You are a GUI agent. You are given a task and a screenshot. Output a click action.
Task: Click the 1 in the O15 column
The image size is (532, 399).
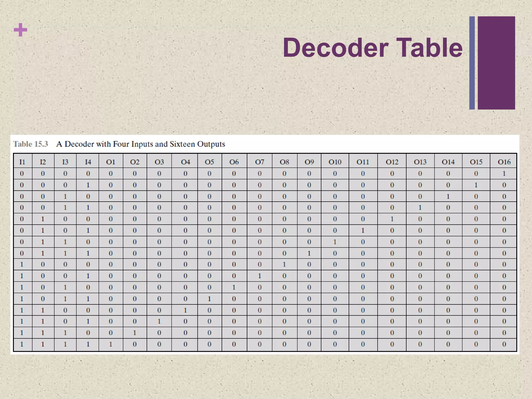pos(476,185)
